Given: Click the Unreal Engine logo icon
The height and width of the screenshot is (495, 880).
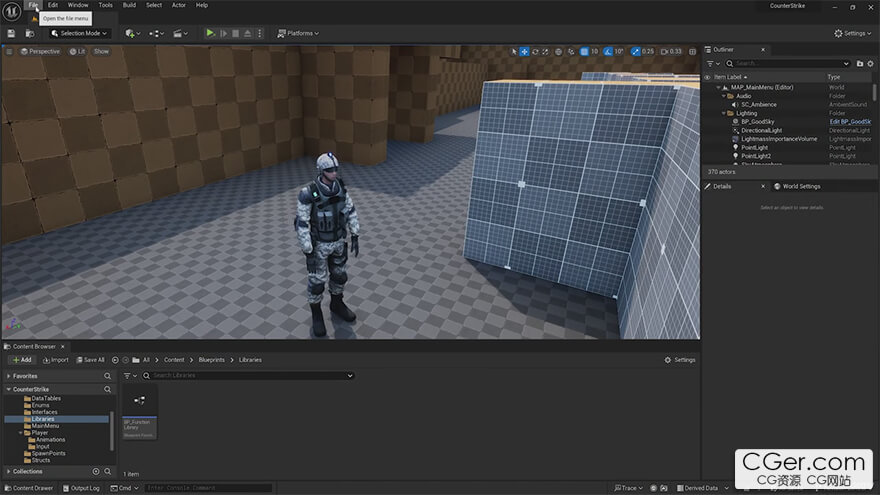Looking at the screenshot, I should 11,11.
